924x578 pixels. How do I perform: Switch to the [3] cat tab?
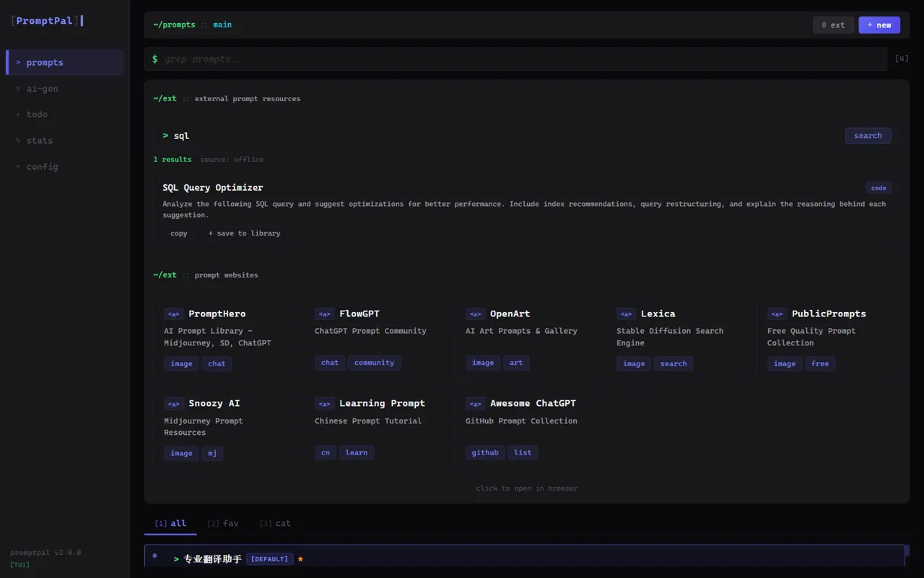pyautogui.click(x=275, y=523)
